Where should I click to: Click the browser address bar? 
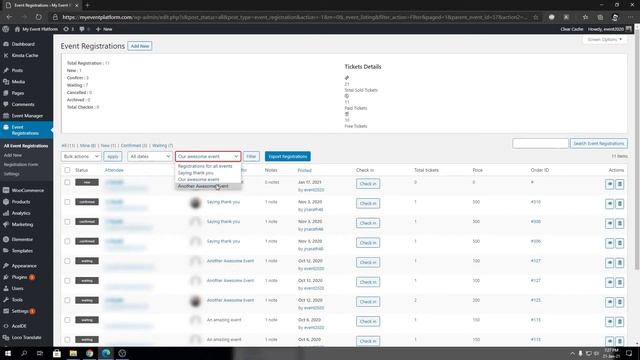click(x=294, y=17)
